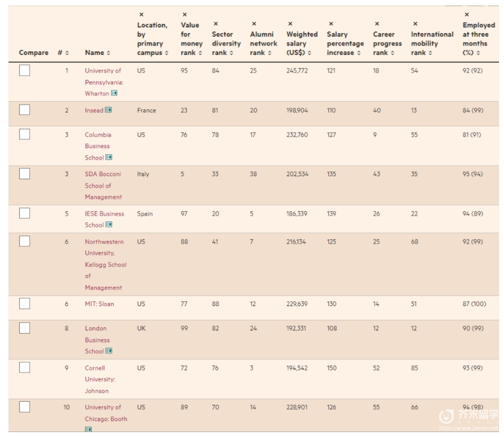Sort table by Name arrows
The image size is (504, 437).
[x=109, y=53]
